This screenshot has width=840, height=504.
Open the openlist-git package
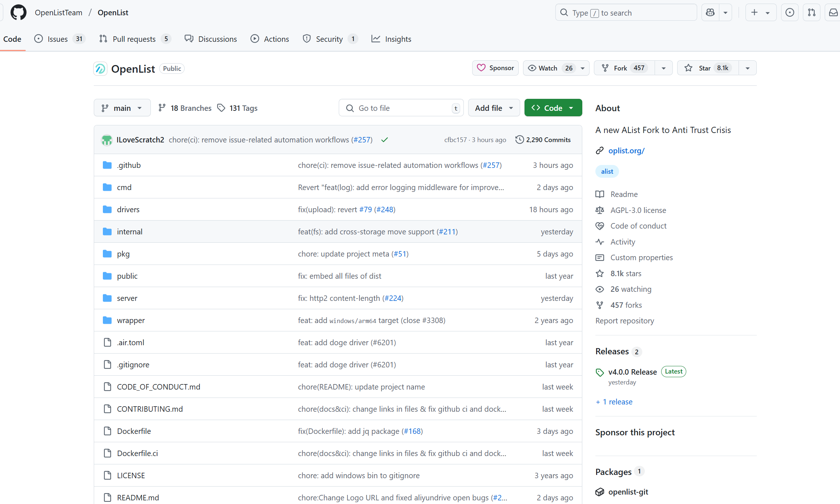tap(628, 492)
